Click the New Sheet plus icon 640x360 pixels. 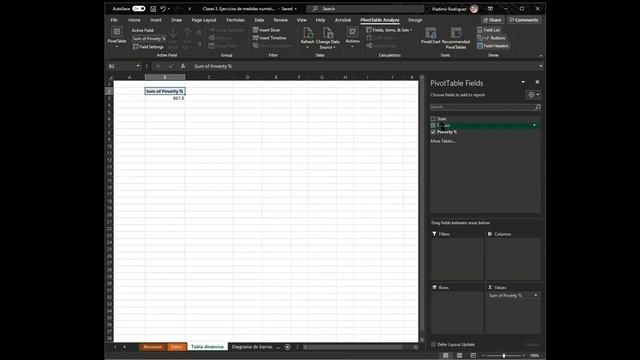point(288,347)
